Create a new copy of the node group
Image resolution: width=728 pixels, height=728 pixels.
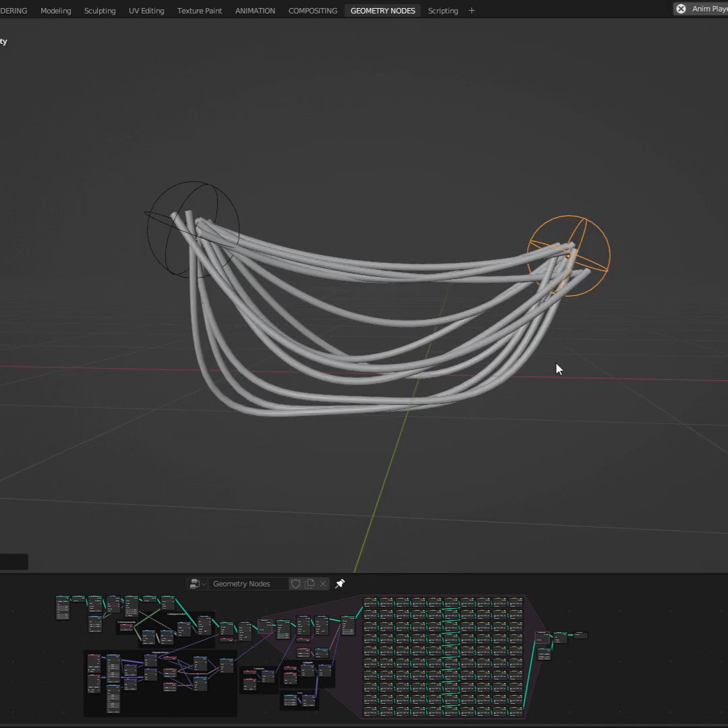(x=309, y=584)
